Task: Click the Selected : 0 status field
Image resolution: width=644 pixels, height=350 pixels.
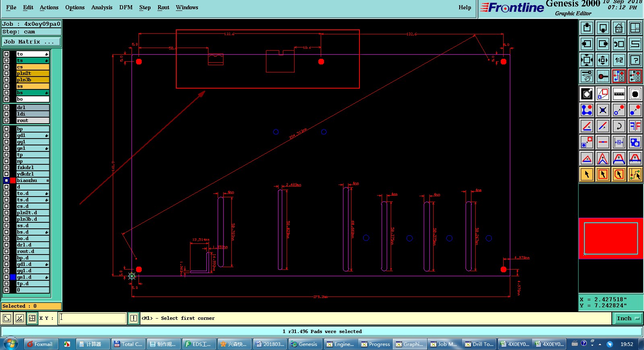Action: click(31, 306)
